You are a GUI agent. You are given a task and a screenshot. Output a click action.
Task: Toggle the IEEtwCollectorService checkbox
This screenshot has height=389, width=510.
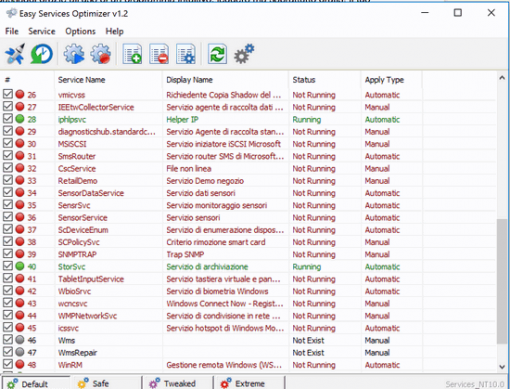pyautogui.click(x=8, y=106)
